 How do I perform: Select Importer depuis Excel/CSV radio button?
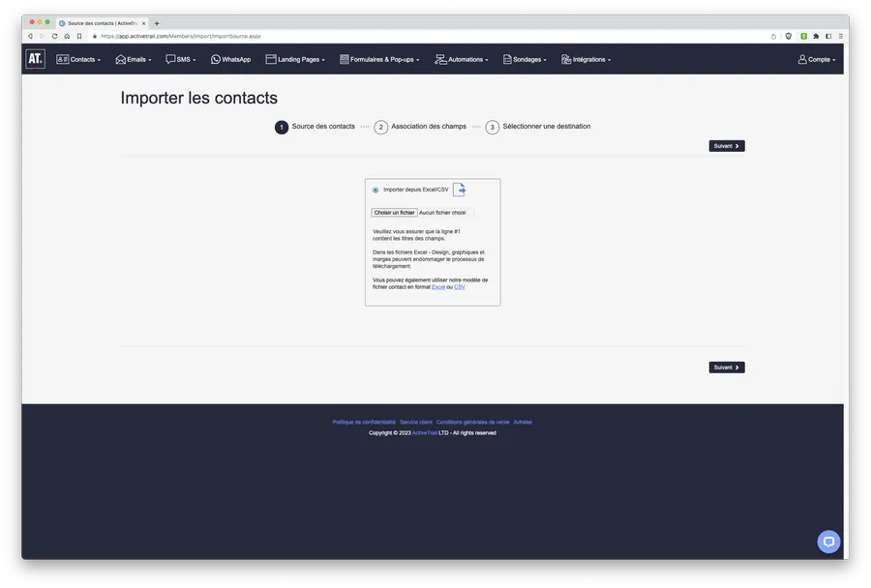[375, 190]
